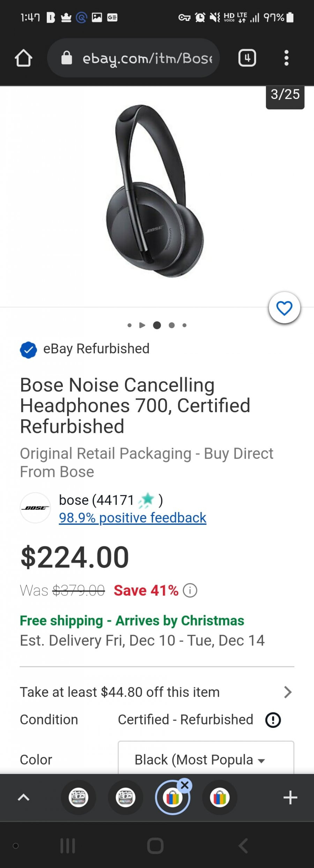
Task: Add item to watchlist with heart icon
Action: pos(284,308)
